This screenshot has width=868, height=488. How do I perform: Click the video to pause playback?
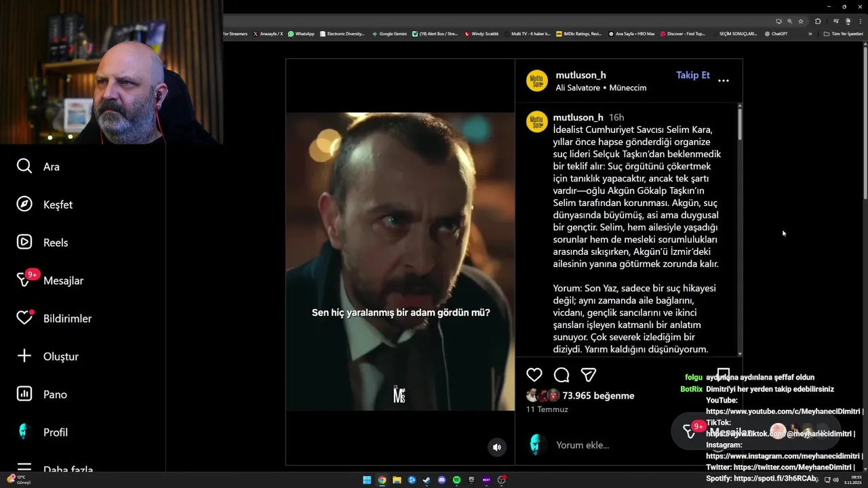click(400, 262)
